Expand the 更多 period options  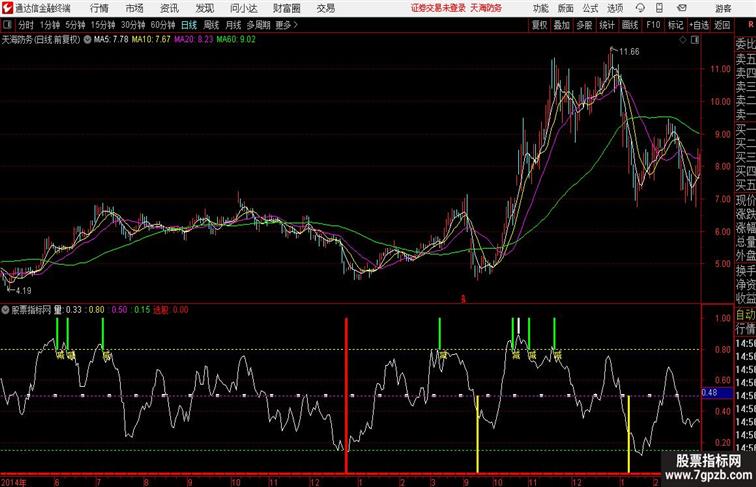pos(286,25)
